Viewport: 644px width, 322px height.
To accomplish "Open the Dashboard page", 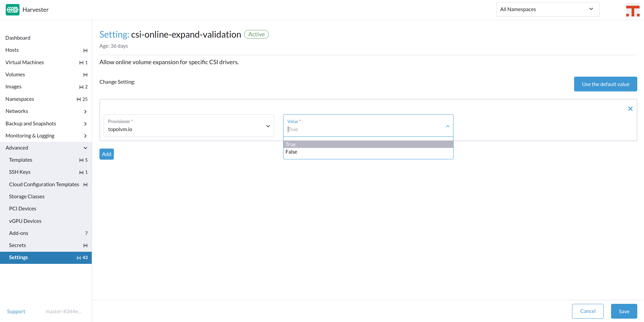I will (x=18, y=38).
